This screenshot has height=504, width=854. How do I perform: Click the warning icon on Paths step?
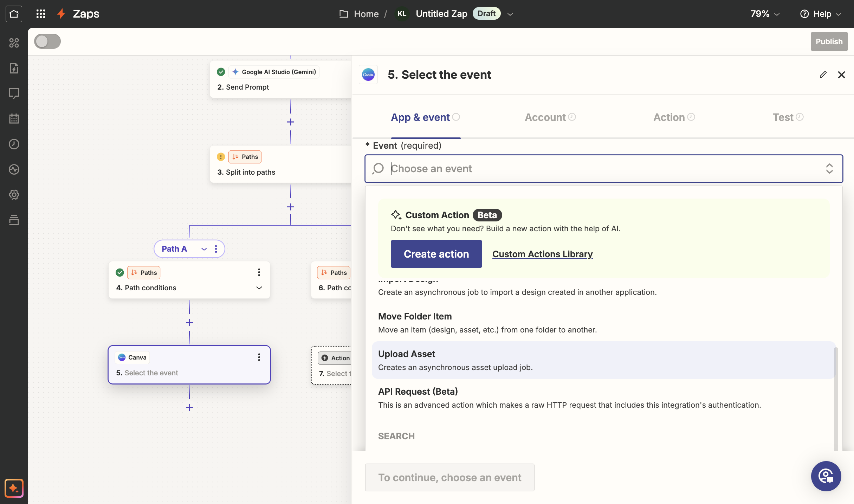pos(221,157)
